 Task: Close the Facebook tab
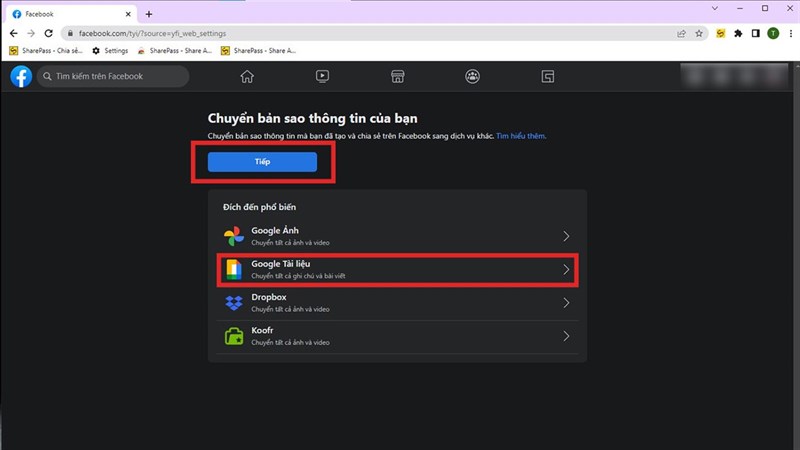pos(128,14)
